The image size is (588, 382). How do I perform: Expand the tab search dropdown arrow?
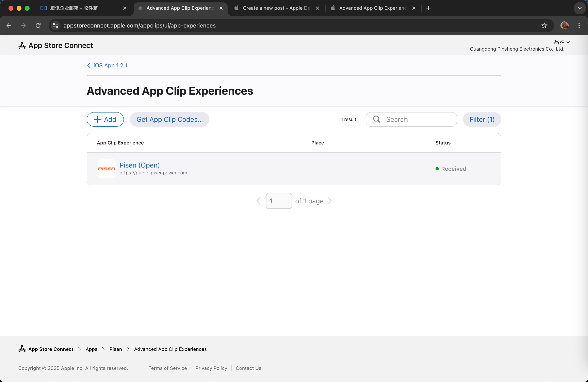[580, 8]
